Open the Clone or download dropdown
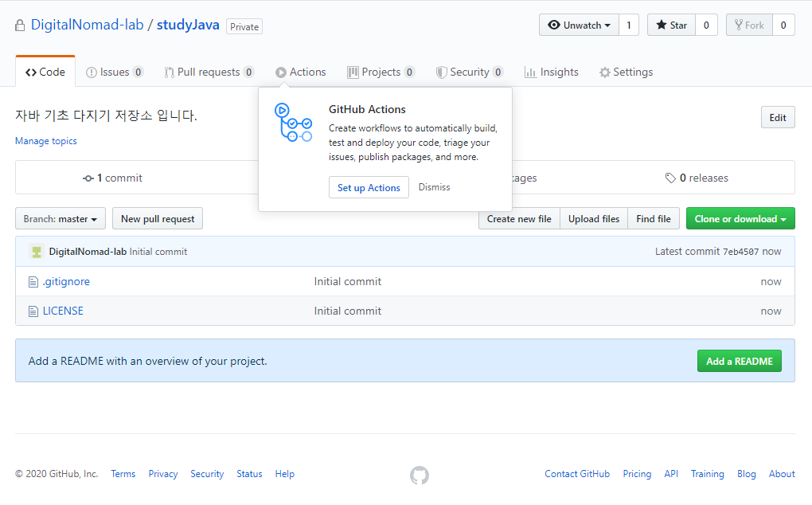Viewport: 812px width, 505px height. pos(740,219)
